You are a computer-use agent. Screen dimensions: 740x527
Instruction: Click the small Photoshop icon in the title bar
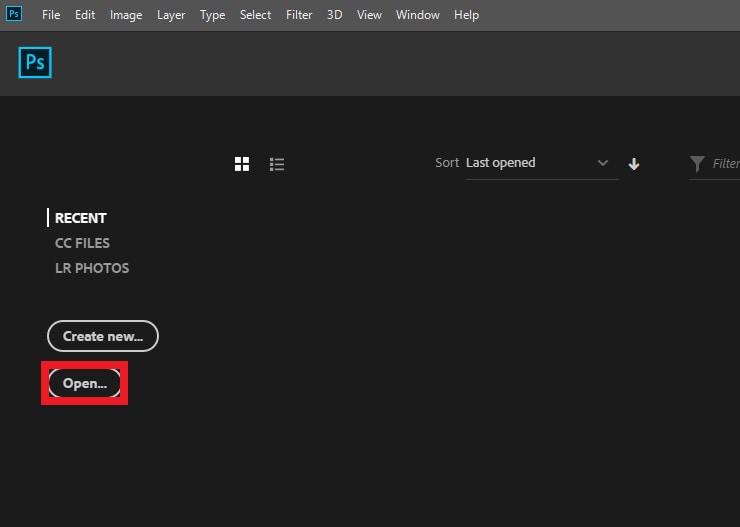pyautogui.click(x=14, y=15)
